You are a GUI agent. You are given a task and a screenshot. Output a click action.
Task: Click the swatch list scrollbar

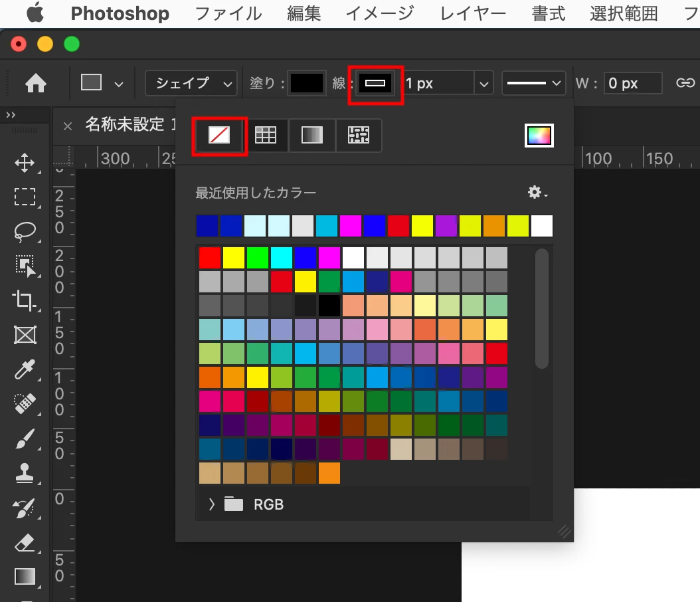click(x=541, y=308)
